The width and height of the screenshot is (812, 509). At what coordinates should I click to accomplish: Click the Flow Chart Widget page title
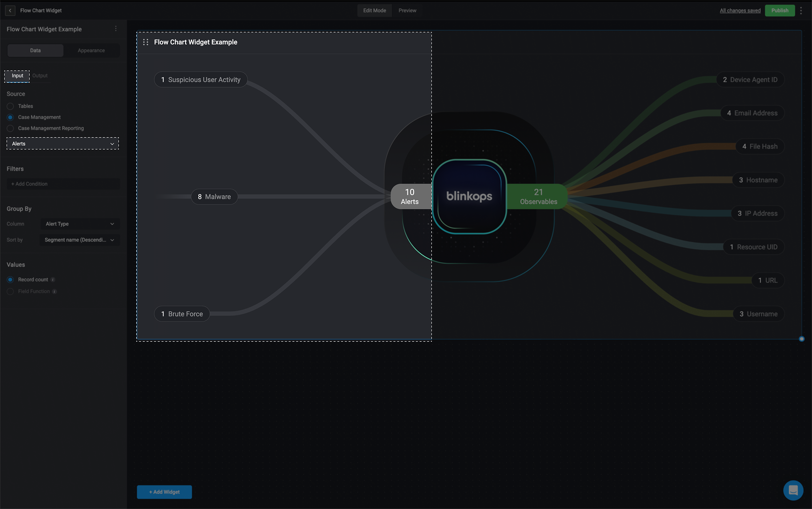tap(41, 10)
